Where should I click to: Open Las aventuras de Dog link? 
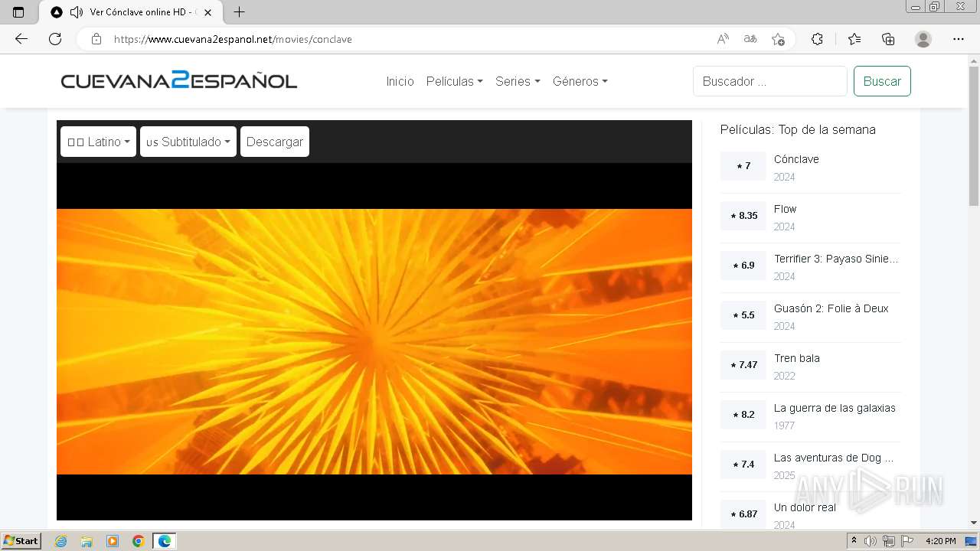click(x=833, y=458)
